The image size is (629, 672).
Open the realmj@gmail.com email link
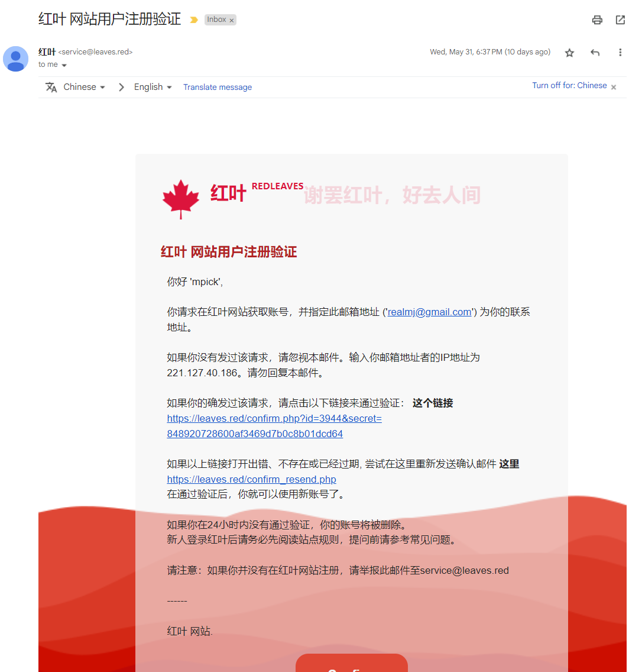tap(429, 312)
